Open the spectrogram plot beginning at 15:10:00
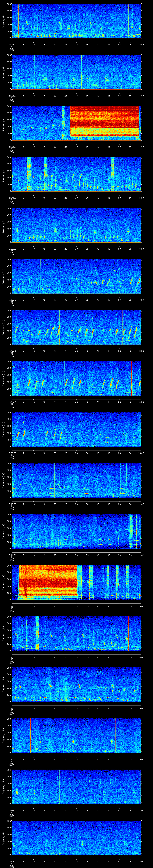The image size is (153, 868). 76,481
